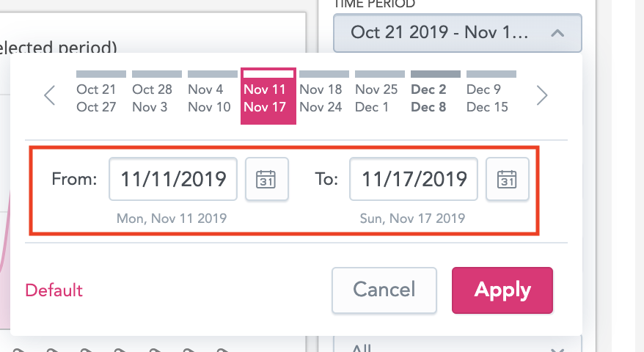Click the selected Nov 11 – Nov 17 week
This screenshot has width=644, height=352.
[x=268, y=98]
